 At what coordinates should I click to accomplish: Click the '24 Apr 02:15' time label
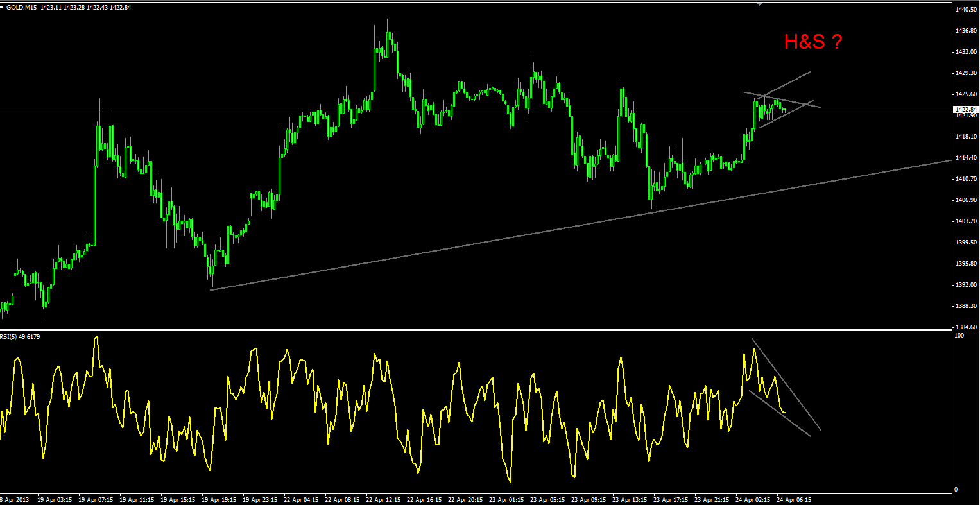[x=753, y=499]
